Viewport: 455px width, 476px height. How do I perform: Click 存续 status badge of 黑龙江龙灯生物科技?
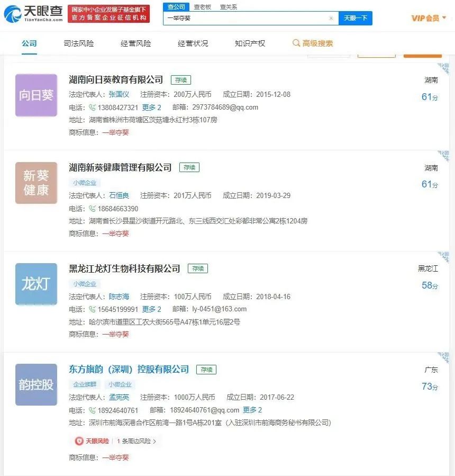[198, 268]
